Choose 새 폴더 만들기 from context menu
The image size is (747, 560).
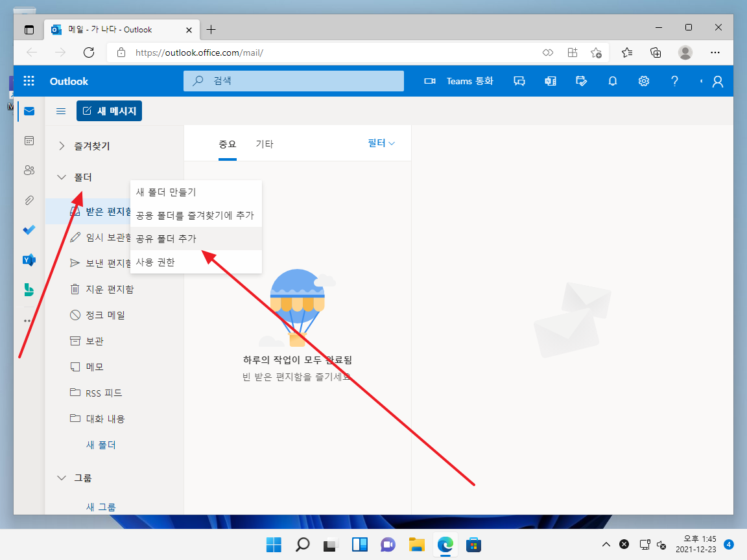(196, 192)
